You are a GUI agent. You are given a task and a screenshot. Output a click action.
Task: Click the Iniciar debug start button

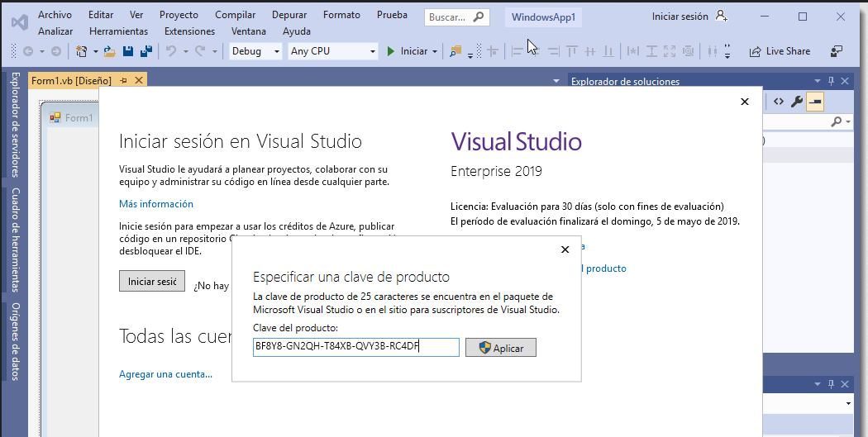[408, 51]
